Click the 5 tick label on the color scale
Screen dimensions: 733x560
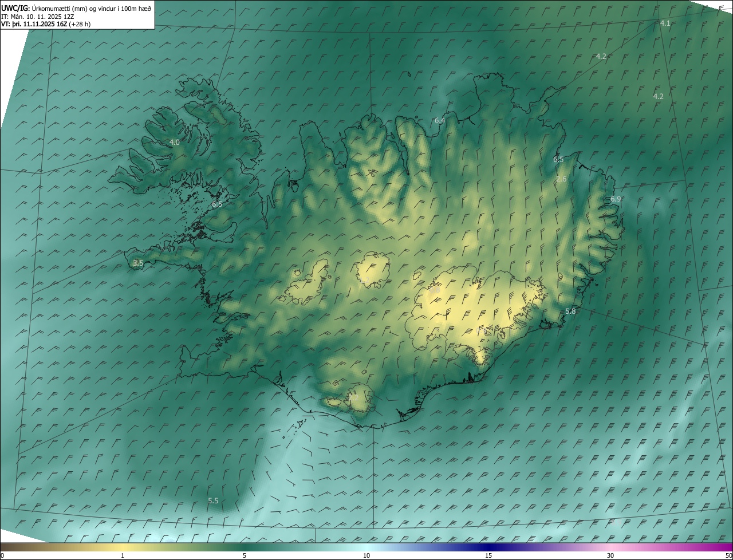(x=245, y=555)
